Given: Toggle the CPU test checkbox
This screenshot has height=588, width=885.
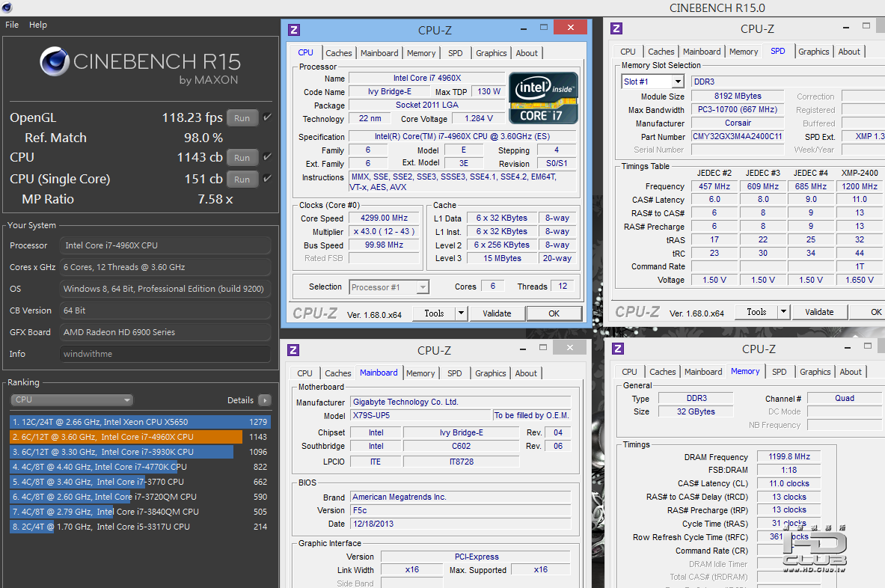Looking at the screenshot, I should click(268, 157).
